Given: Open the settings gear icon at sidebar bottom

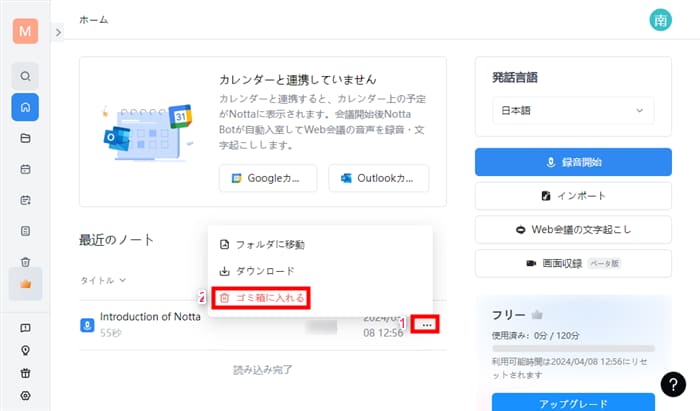Looking at the screenshot, I should tap(25, 395).
